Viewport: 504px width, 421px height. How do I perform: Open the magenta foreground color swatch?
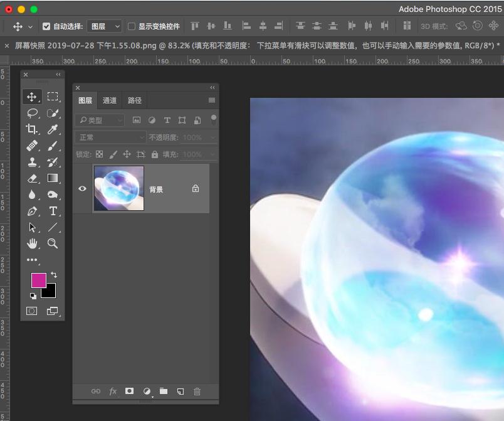click(38, 280)
